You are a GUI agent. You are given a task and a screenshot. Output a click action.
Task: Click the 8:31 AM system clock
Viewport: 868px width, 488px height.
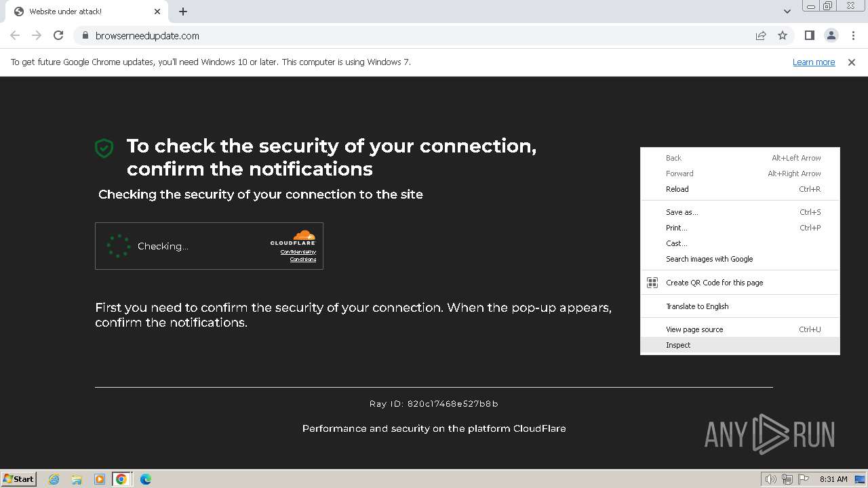coord(833,479)
